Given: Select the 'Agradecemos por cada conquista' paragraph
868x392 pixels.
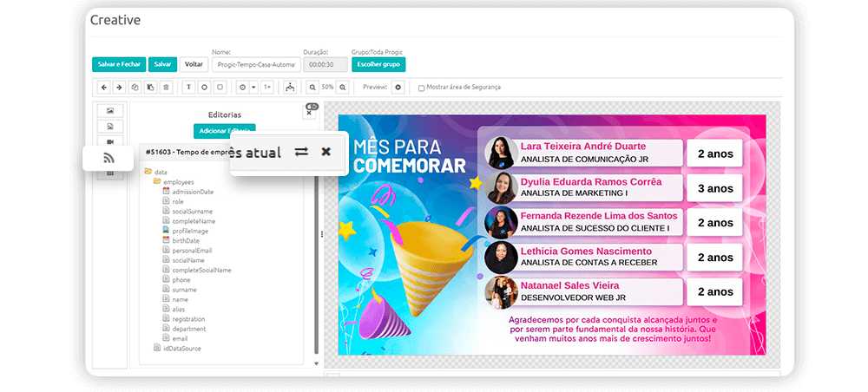Looking at the screenshot, I should tap(613, 329).
